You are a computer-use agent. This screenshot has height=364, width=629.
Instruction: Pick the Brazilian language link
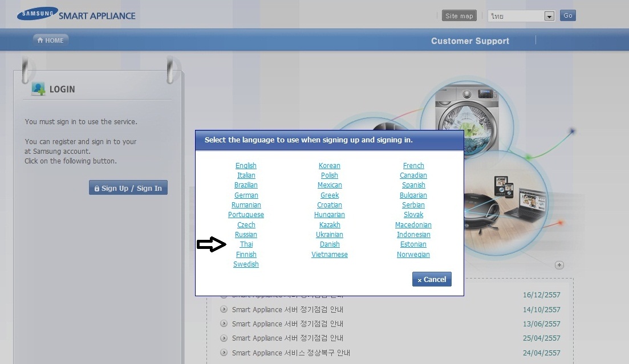click(246, 185)
